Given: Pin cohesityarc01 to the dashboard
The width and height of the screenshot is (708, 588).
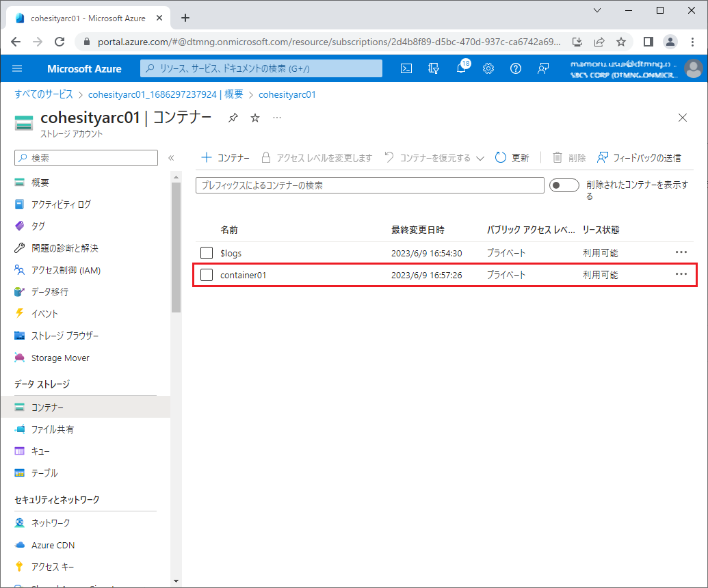Looking at the screenshot, I should (233, 118).
